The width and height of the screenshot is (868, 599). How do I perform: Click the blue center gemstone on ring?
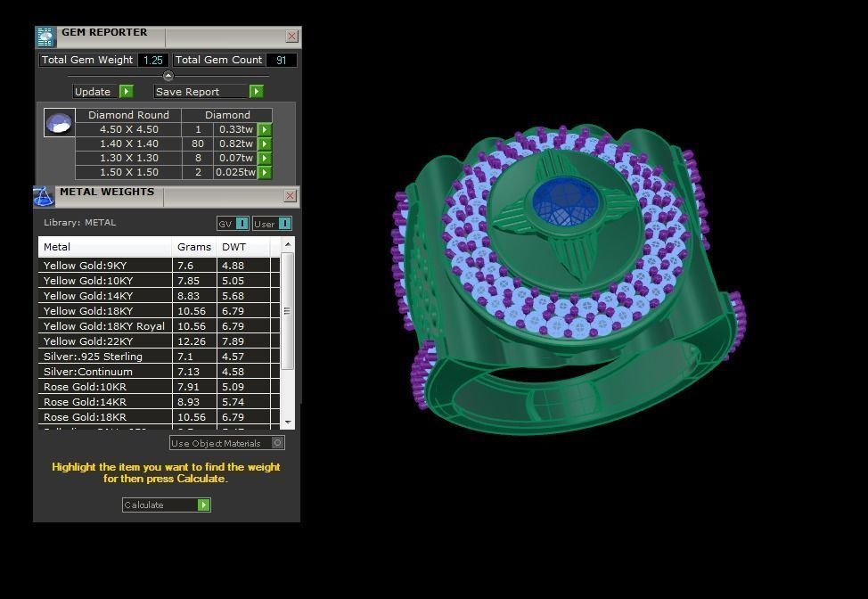566,202
